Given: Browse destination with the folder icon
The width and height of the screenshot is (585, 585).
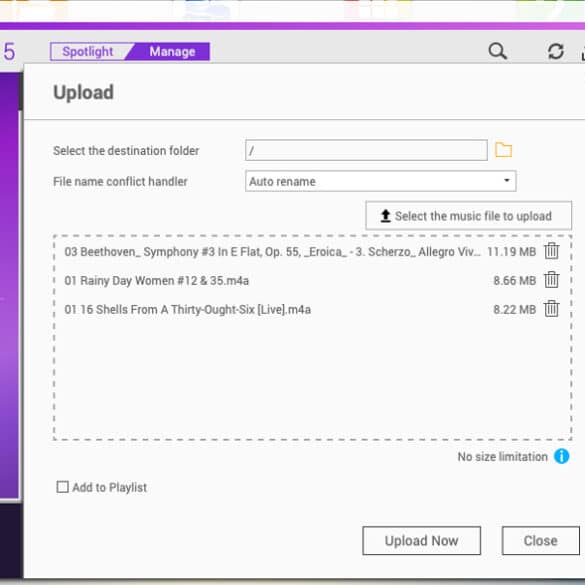Looking at the screenshot, I should pyautogui.click(x=503, y=150).
